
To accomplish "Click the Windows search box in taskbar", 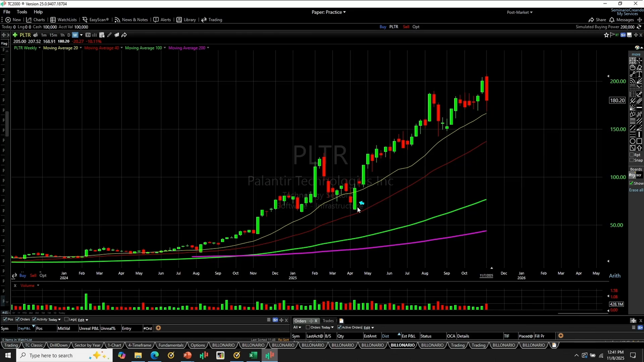I will point(65,355).
